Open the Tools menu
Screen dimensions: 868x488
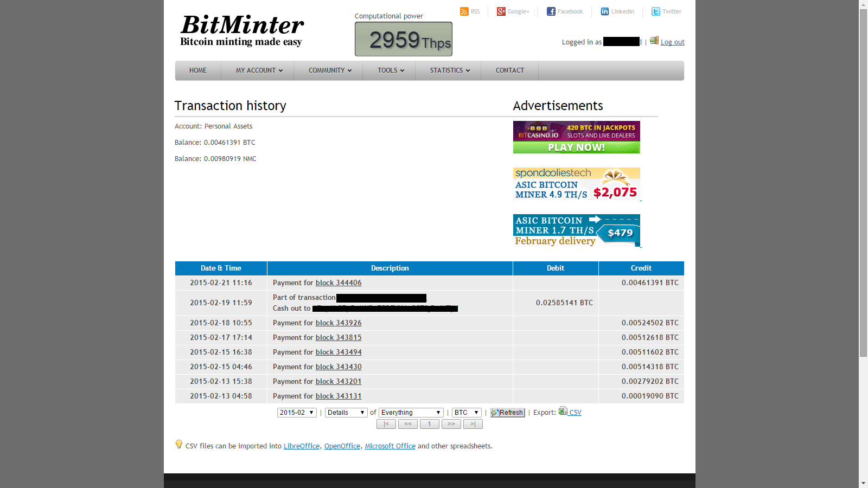pyautogui.click(x=391, y=70)
